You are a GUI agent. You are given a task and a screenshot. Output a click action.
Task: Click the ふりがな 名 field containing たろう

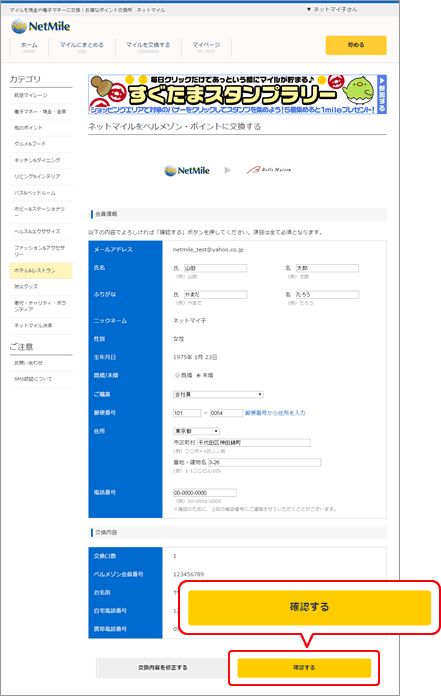pos(327,295)
